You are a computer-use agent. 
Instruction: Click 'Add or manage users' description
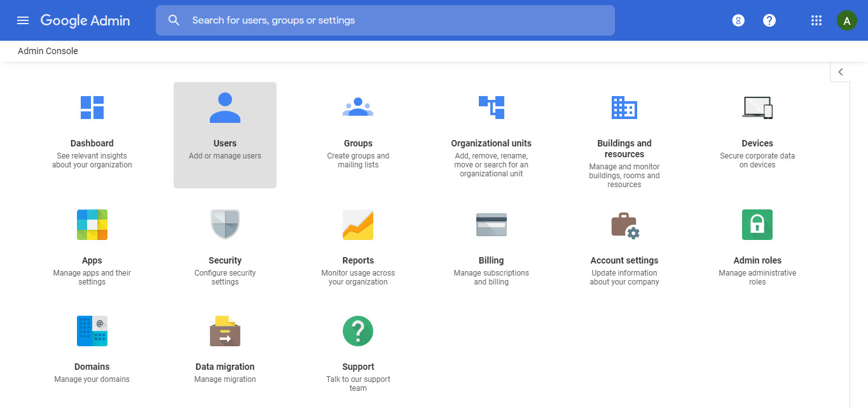tap(225, 156)
